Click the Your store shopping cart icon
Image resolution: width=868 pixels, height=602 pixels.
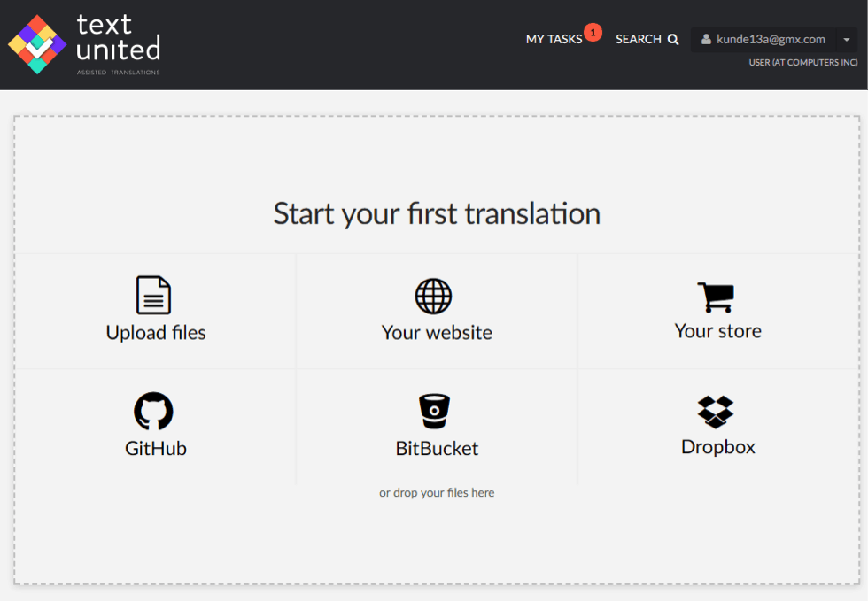click(717, 297)
